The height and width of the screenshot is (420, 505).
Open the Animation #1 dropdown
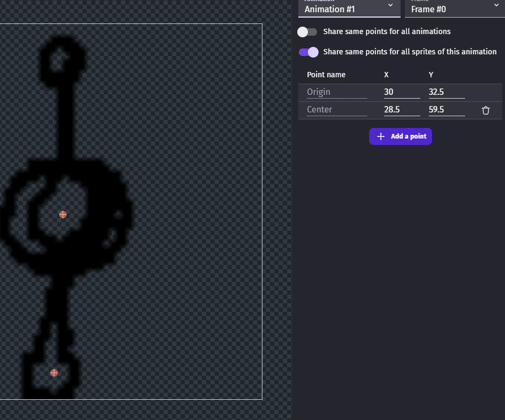tap(349, 9)
